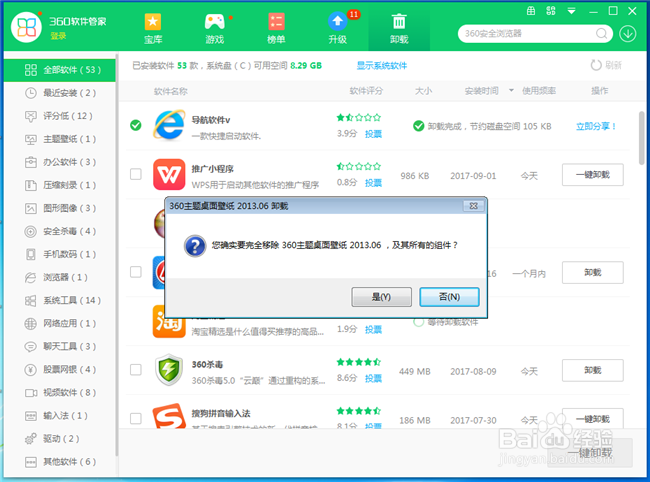Open the 宝库 software library tab
650x482 pixels.
click(153, 28)
